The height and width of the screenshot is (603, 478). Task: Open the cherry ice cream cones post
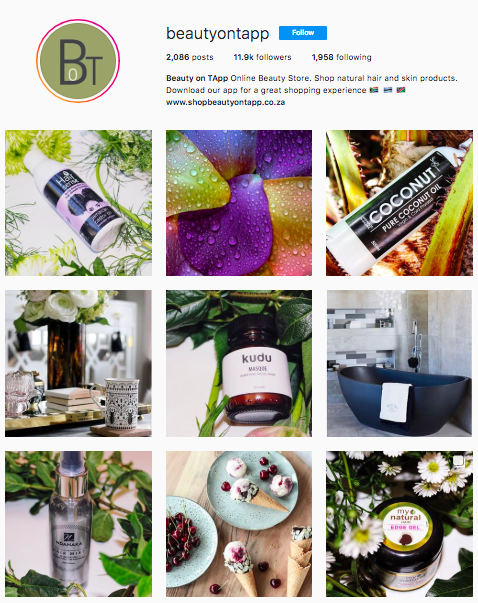point(239,524)
